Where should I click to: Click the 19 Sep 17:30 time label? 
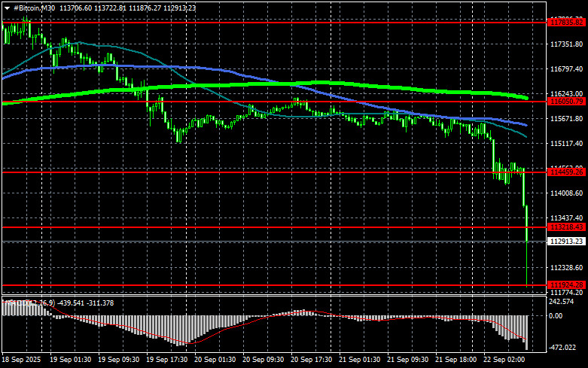coord(167,360)
